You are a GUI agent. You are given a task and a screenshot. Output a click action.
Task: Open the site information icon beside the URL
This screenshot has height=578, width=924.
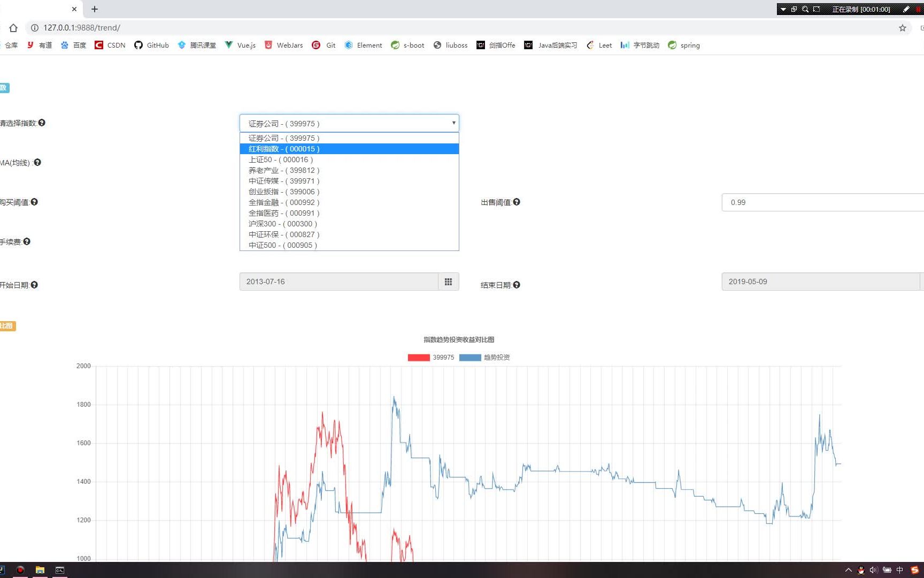35,28
